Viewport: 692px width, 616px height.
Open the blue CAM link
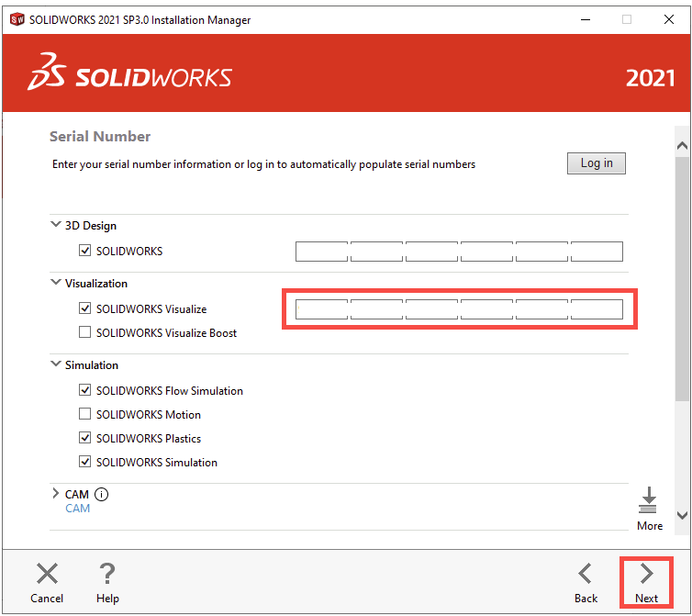coord(78,509)
